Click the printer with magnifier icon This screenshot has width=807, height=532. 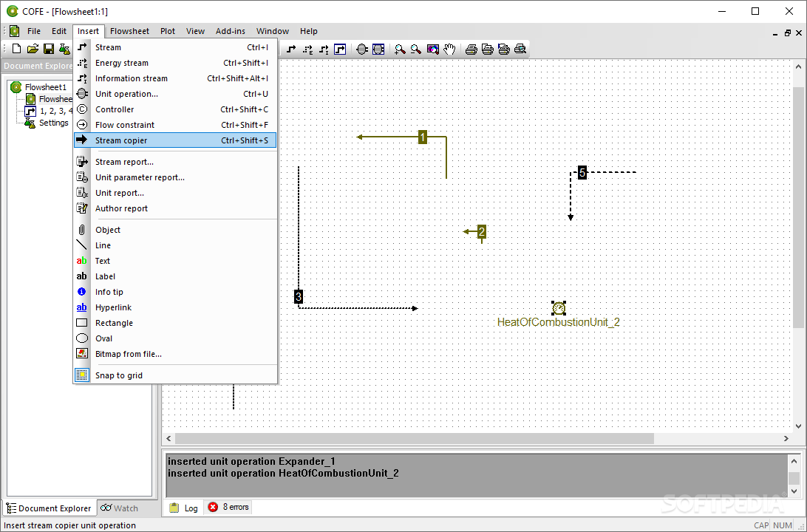pos(520,49)
